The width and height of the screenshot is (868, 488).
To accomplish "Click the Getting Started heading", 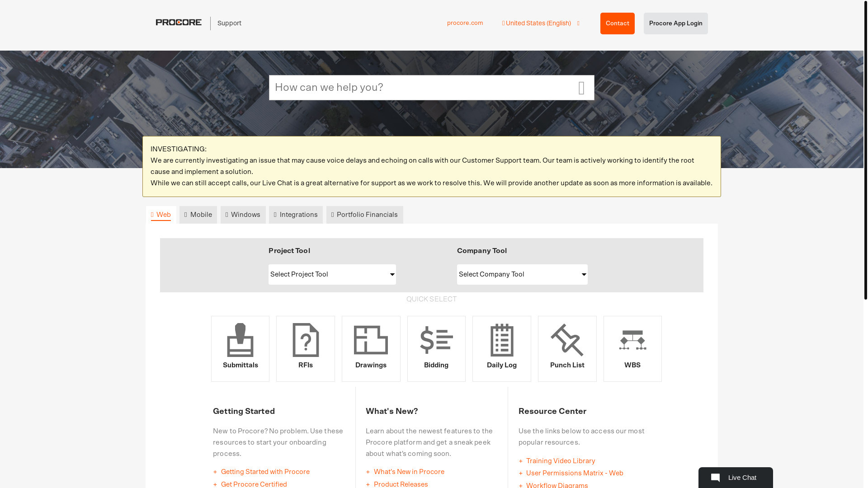I will 244,411.
